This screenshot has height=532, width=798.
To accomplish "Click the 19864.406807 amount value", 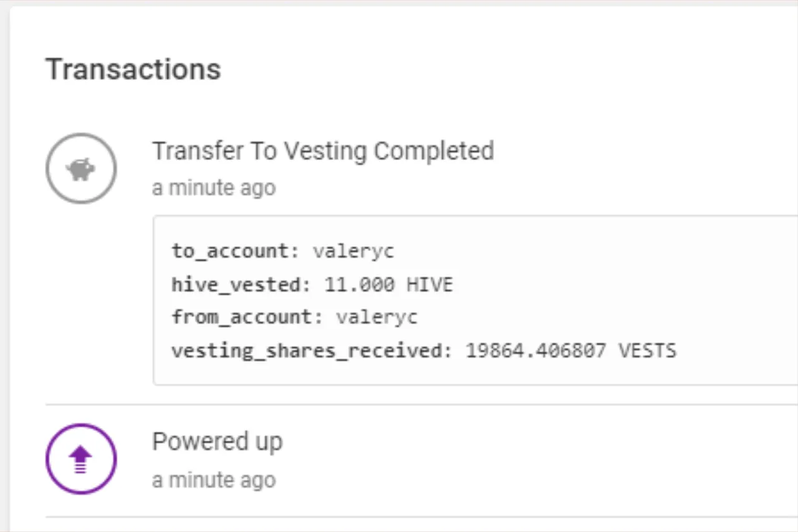I will [536, 351].
